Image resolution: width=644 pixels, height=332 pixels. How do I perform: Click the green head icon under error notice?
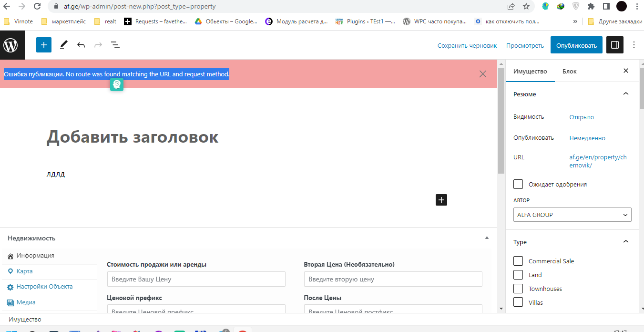tap(117, 84)
